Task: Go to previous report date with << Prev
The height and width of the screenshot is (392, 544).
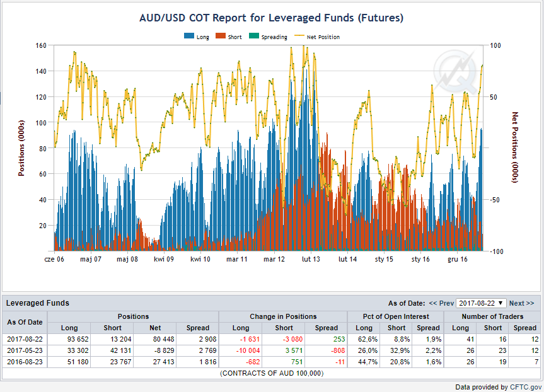Action: point(441,303)
